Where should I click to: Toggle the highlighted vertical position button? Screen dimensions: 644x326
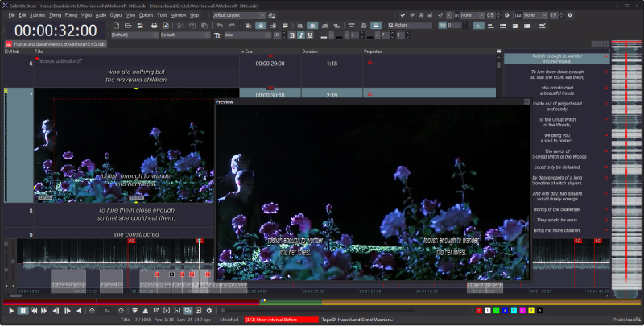(x=376, y=26)
